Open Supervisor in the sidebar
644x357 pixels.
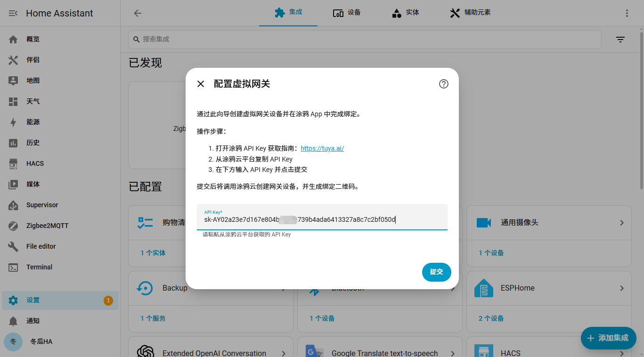pyautogui.click(x=60, y=205)
